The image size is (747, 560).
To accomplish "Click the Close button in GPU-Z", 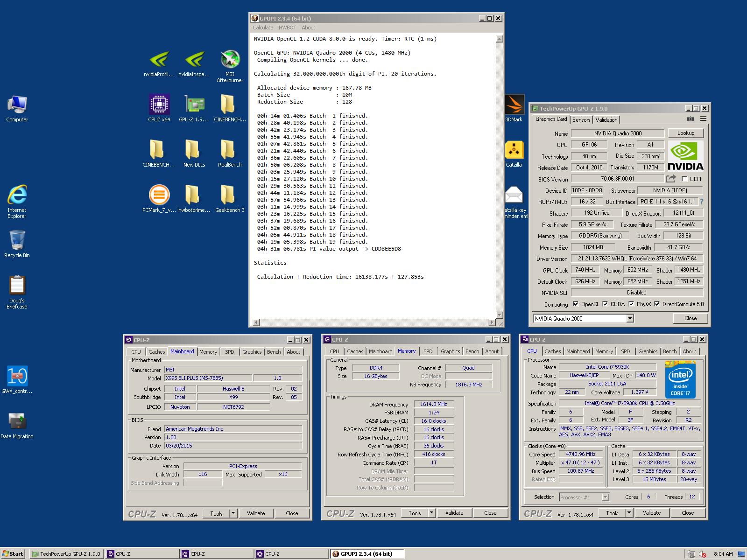I will tap(691, 318).
